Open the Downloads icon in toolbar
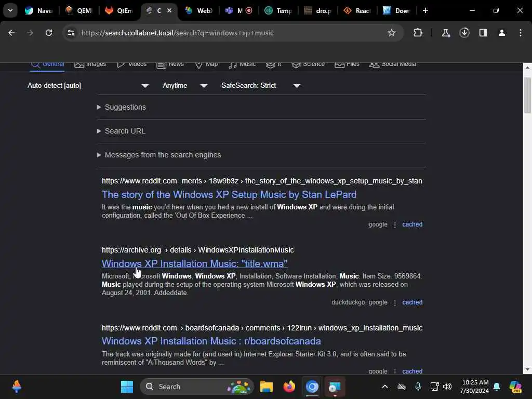532x399 pixels. (x=464, y=33)
